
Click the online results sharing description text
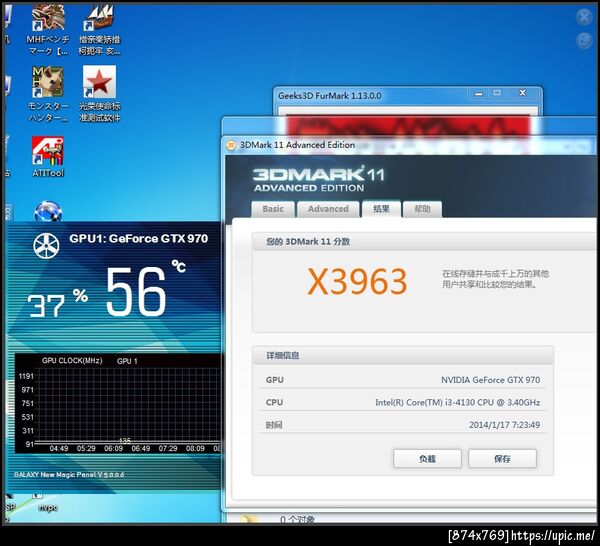click(x=496, y=279)
